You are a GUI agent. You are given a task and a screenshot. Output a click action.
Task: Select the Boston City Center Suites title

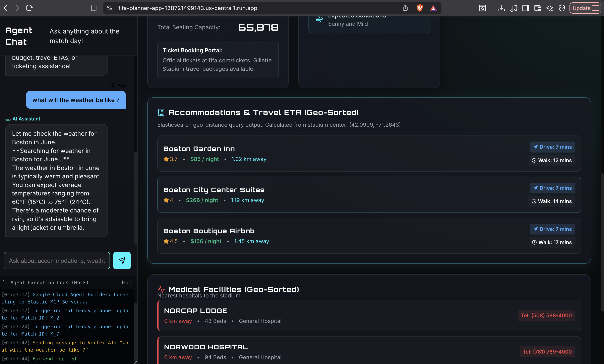point(214,190)
